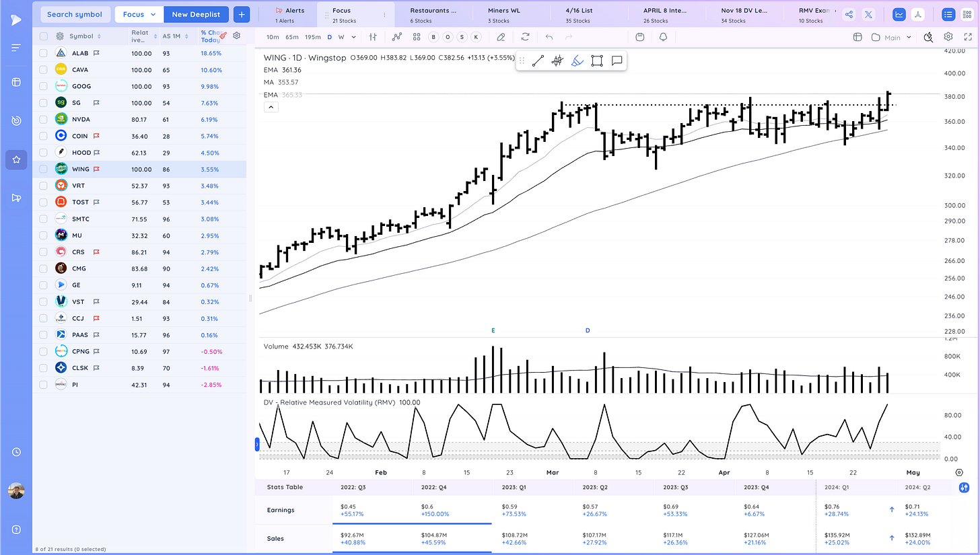Switch to Restaurants watchlist tab
The image size is (980, 555).
click(x=433, y=15)
